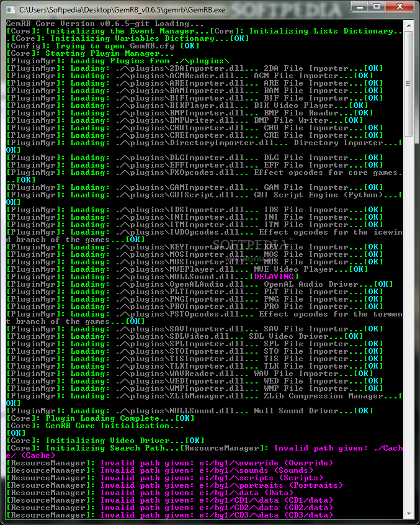Click the scrollbar down arrow
The image size is (420, 525).
pos(409,514)
